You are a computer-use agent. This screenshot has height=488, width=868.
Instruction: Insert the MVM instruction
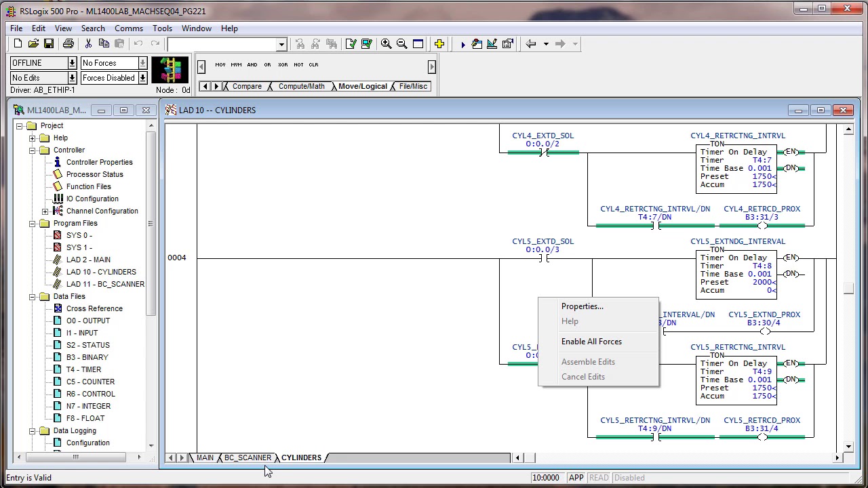click(236, 65)
